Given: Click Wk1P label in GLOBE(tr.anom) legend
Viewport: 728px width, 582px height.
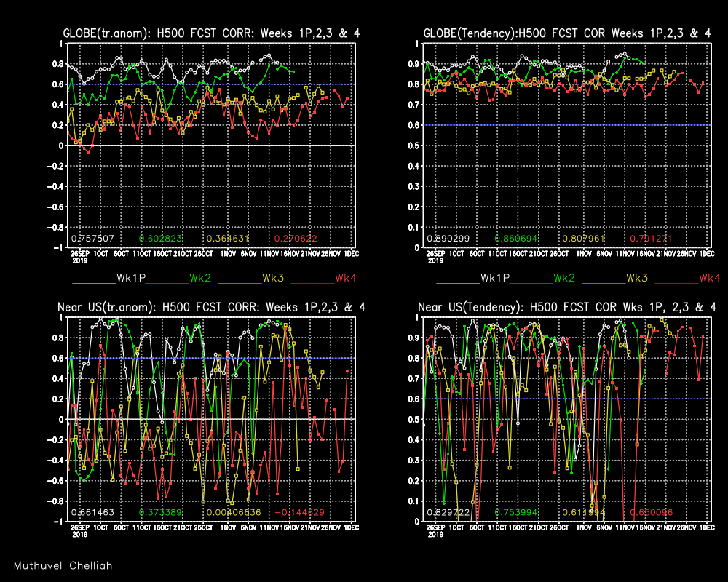Looking at the screenshot, I should click(x=131, y=278).
